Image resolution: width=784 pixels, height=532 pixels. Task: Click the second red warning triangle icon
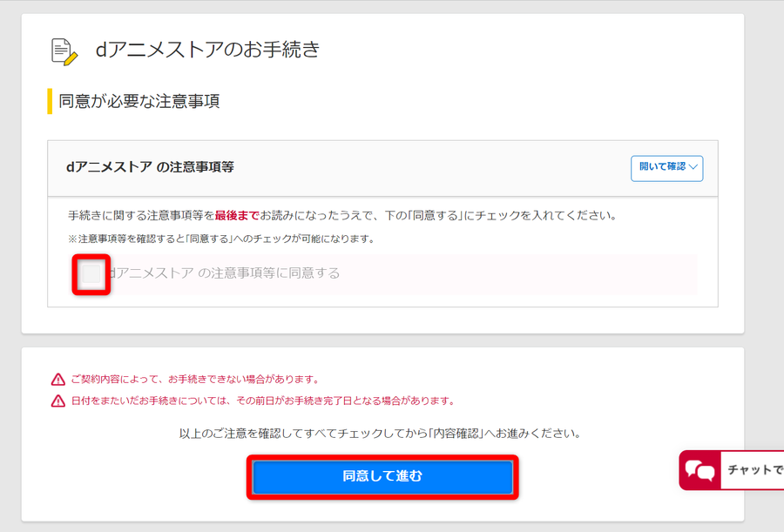pos(58,401)
